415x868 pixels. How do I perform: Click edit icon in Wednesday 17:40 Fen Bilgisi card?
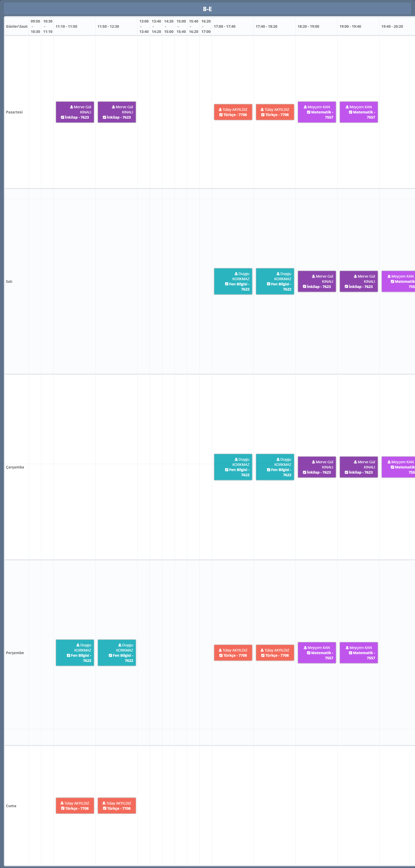coord(268,470)
